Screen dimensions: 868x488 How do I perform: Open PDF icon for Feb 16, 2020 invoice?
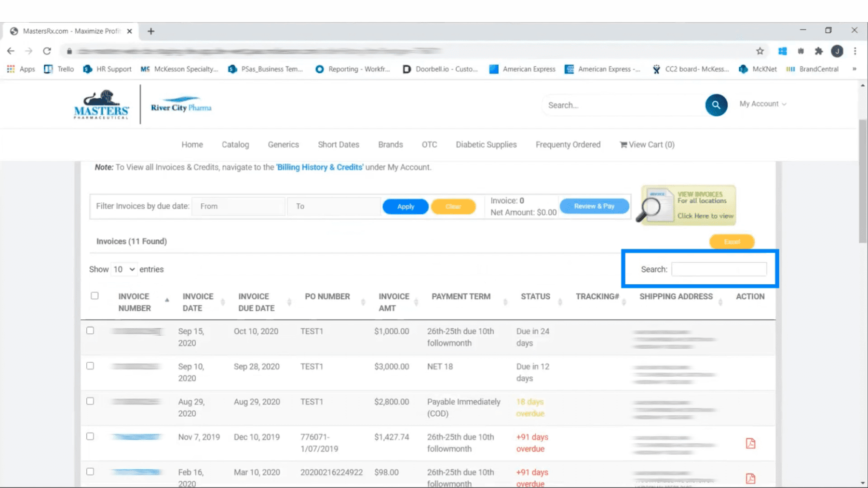click(750, 478)
